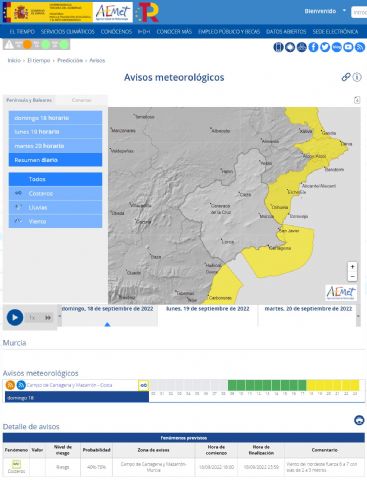Select the domingo 18 horario view

(x=55, y=118)
